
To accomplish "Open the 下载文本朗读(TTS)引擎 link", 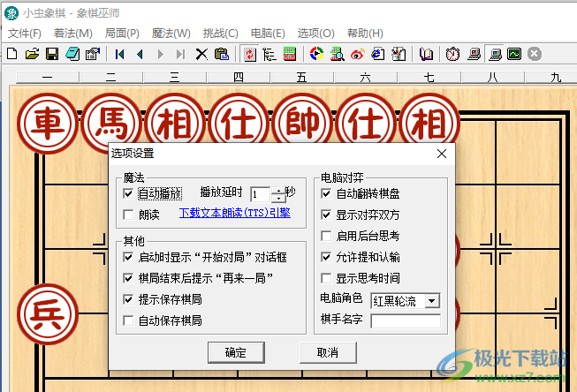I will click(x=235, y=213).
